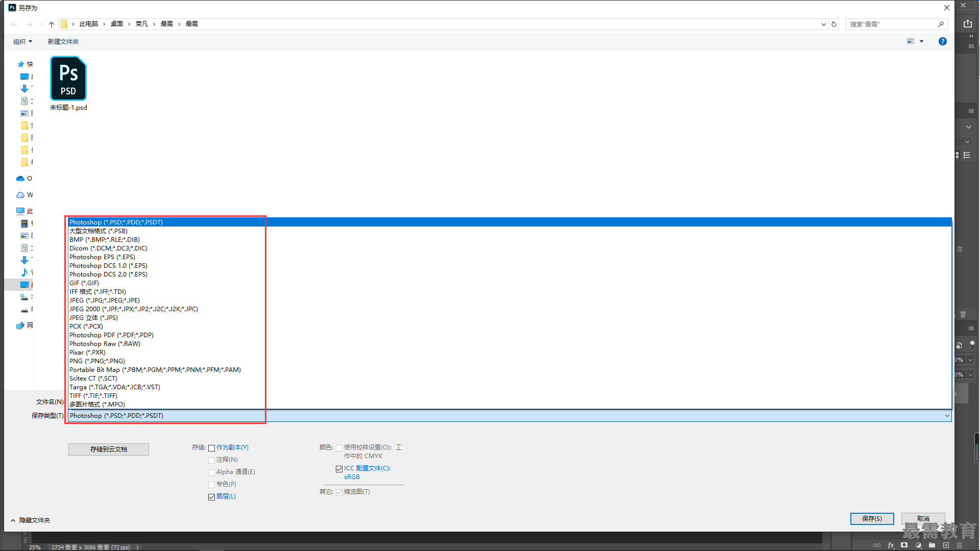The width and height of the screenshot is (980, 551).
Task: Open Photoshop panel opacity dropdown arrow
Action: [970, 360]
